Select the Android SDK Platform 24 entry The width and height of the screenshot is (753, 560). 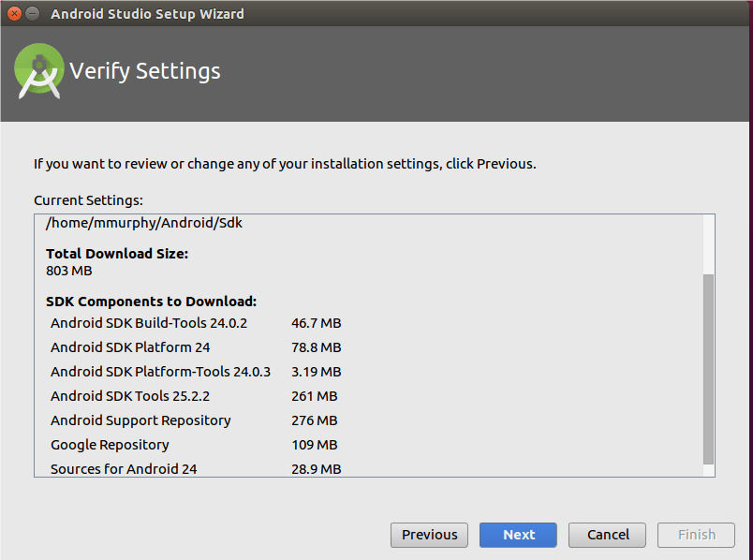[130, 347]
